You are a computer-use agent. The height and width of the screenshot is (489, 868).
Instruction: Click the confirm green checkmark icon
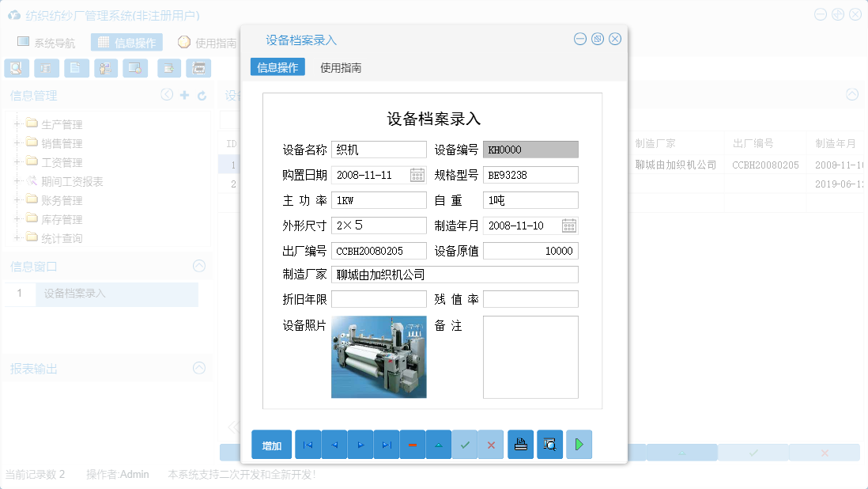coord(465,444)
